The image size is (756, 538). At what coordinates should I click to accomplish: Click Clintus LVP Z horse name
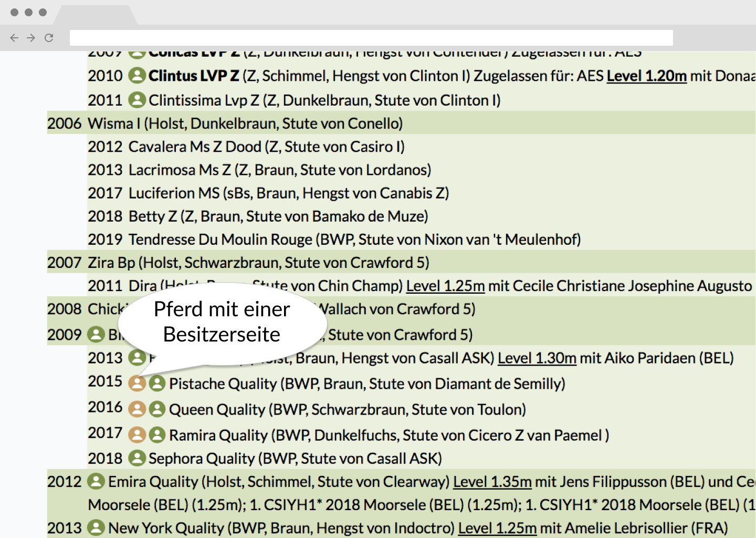[194, 76]
